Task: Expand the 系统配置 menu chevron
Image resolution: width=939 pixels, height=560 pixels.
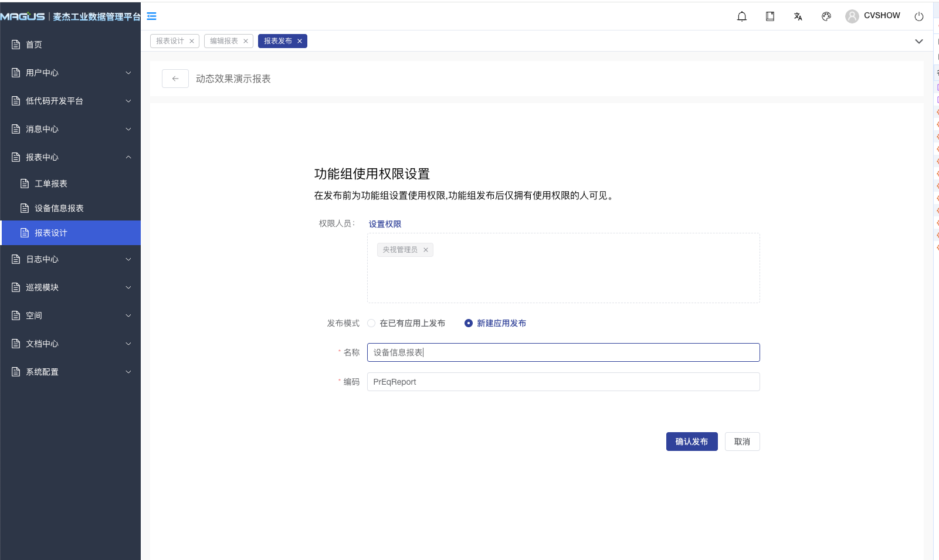Action: tap(128, 372)
